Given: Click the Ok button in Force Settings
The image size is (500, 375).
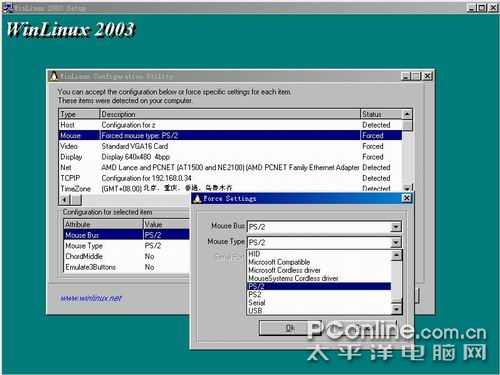Looking at the screenshot, I should [x=290, y=328].
